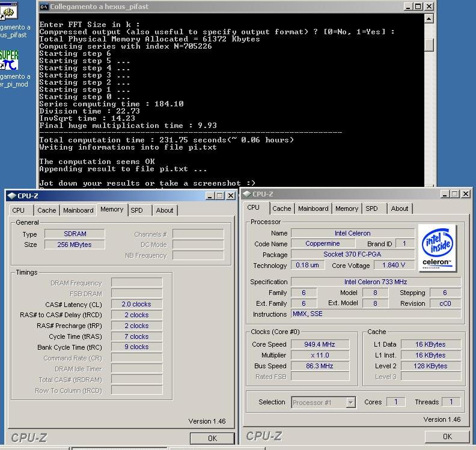
Task: Click OK in the left CPU-Z window
Action: (212, 439)
